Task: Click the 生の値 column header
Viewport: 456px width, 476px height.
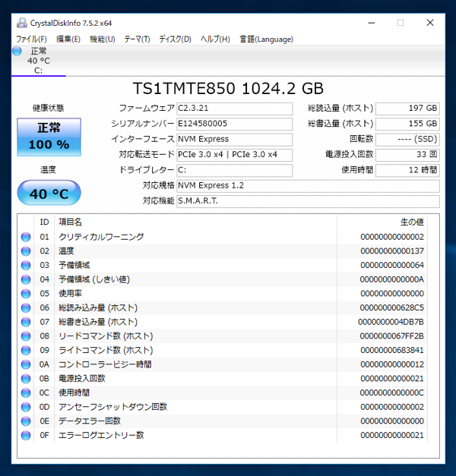Action: pyautogui.click(x=382, y=222)
